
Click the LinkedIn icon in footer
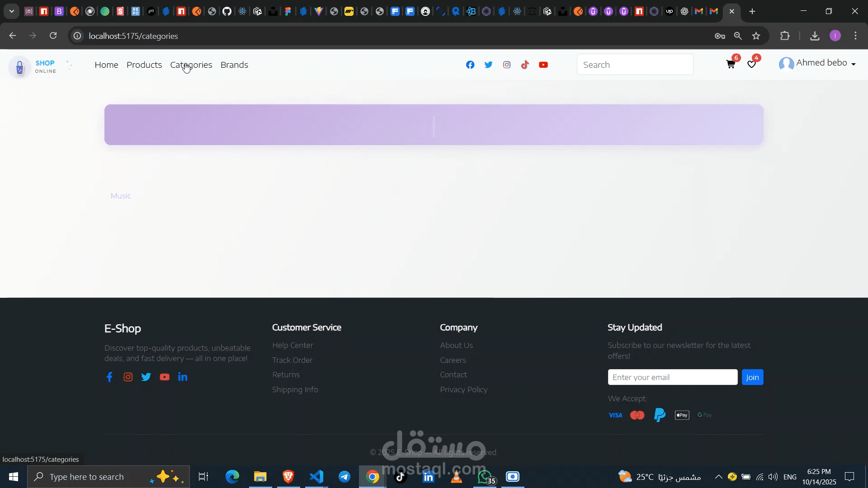[x=183, y=377]
